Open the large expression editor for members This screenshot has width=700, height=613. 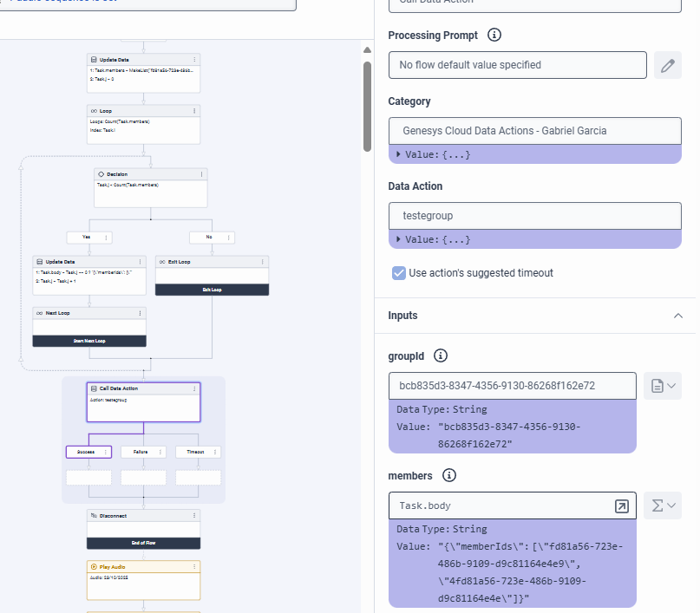click(x=621, y=506)
